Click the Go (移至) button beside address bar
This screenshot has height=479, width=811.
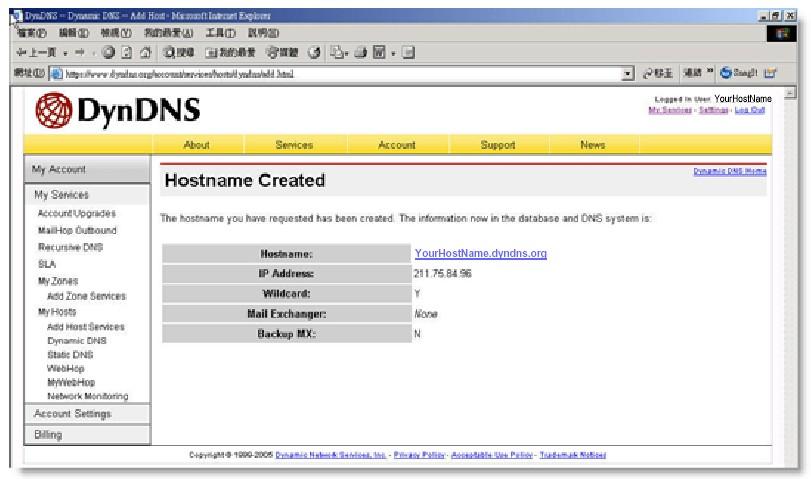(x=657, y=73)
